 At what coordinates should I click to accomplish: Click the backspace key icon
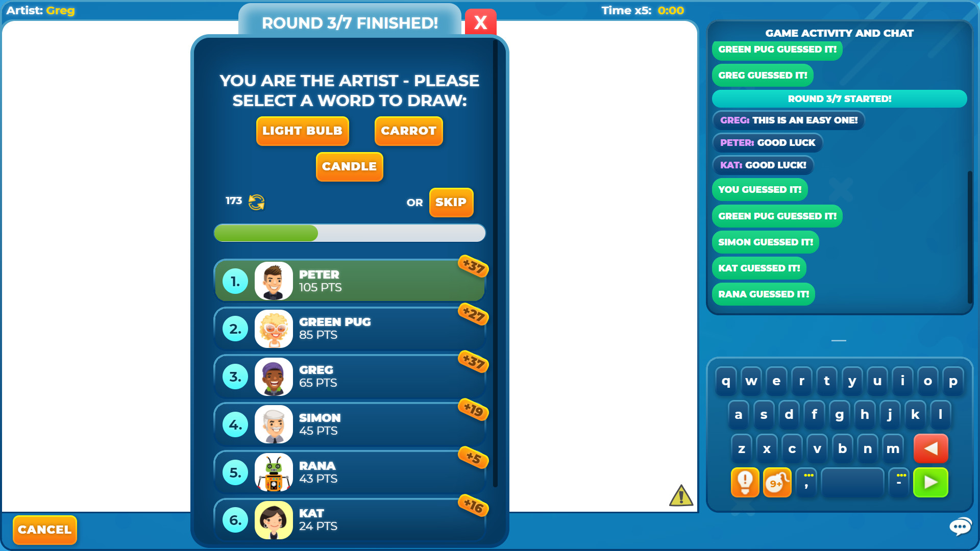click(x=932, y=448)
